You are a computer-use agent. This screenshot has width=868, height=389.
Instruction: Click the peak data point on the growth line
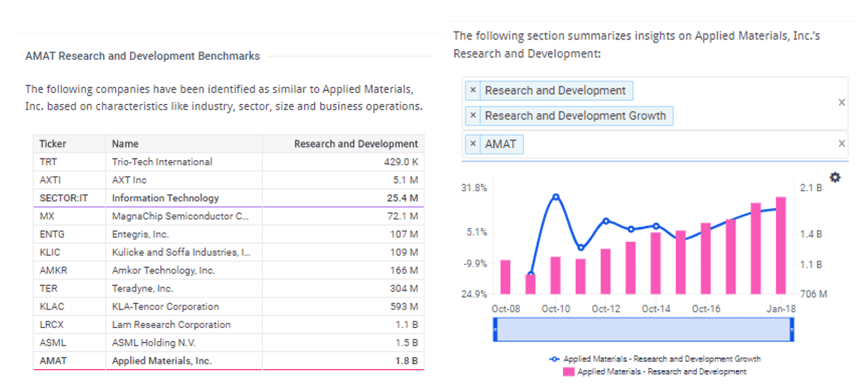point(556,197)
